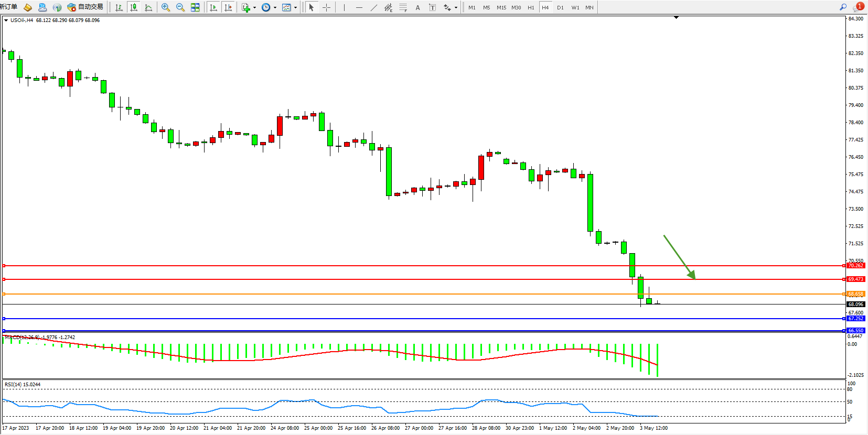Open the search magnifier at top right
868x435 pixels.
pos(843,7)
